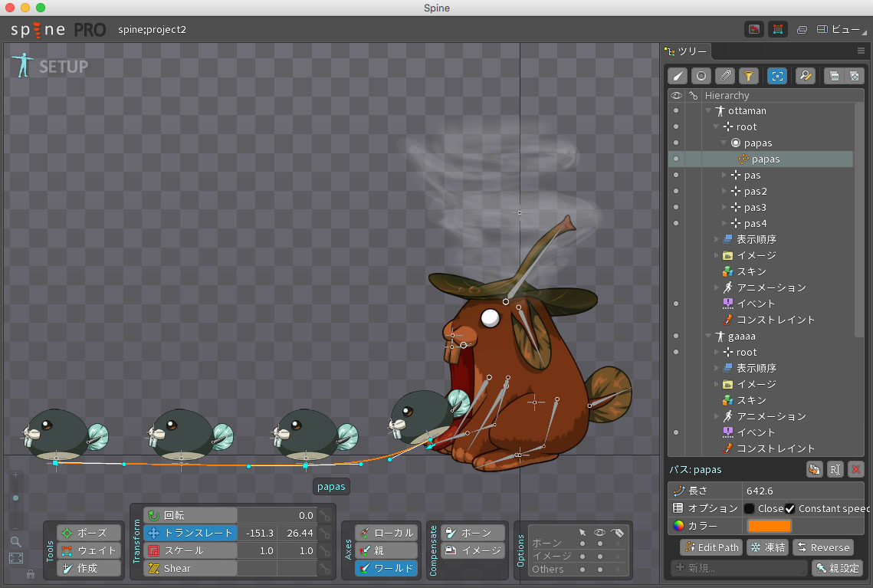Image resolution: width=873 pixels, height=588 pixels.
Task: Click the key icon beside scale values
Action: (325, 550)
